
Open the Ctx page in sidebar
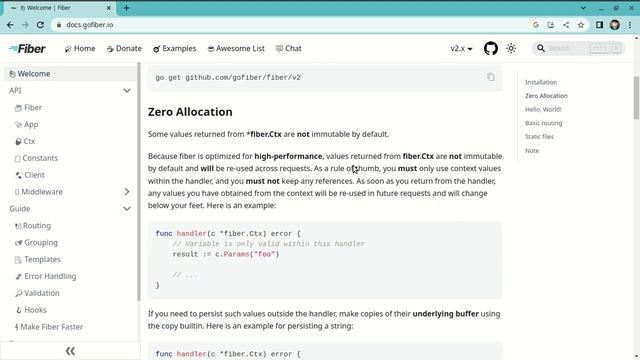tap(25, 141)
